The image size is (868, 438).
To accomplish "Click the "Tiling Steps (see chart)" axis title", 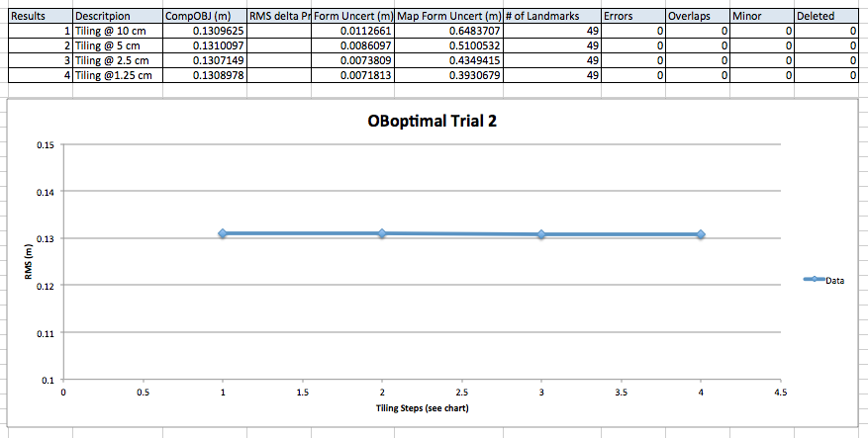I will [x=422, y=407].
